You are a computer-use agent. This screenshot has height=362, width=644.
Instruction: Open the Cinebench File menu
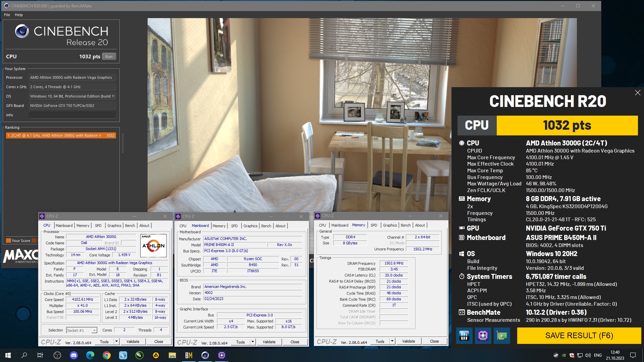pyautogui.click(x=7, y=15)
